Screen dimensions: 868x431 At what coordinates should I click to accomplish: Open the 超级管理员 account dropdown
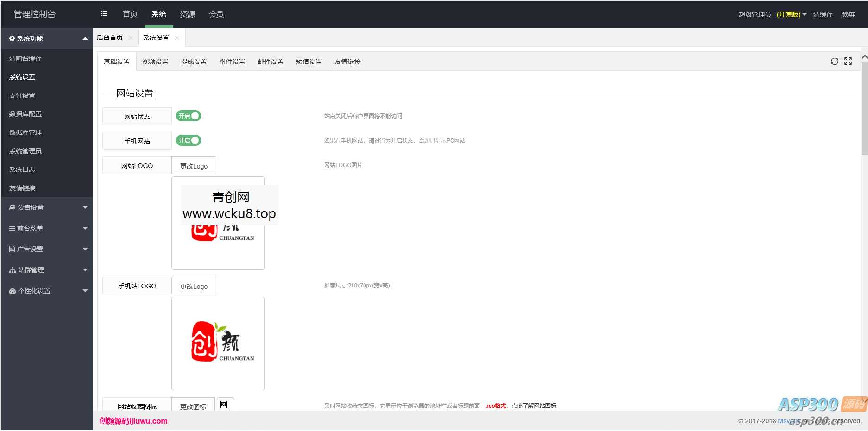(754, 14)
